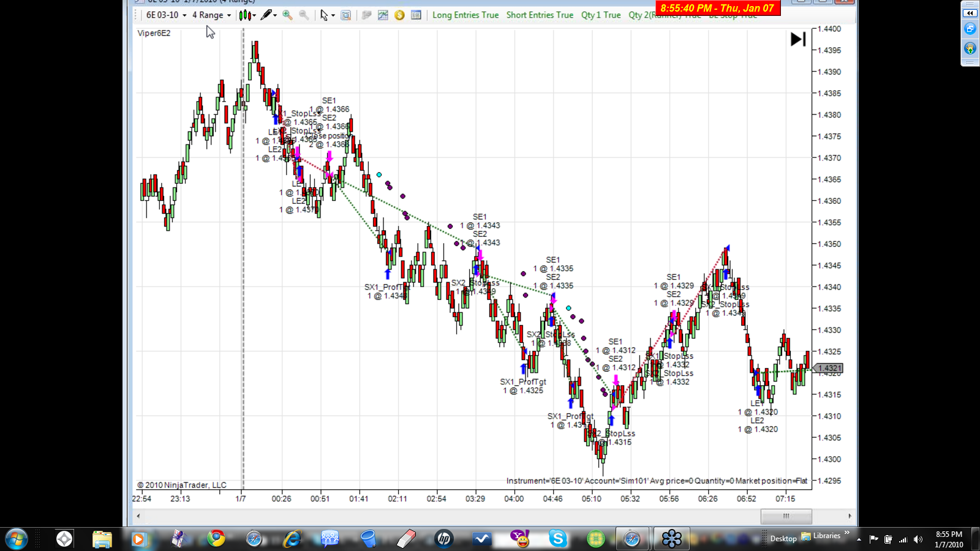The height and width of the screenshot is (551, 980).
Task: Click the Qty 1 True label
Action: coord(601,15)
